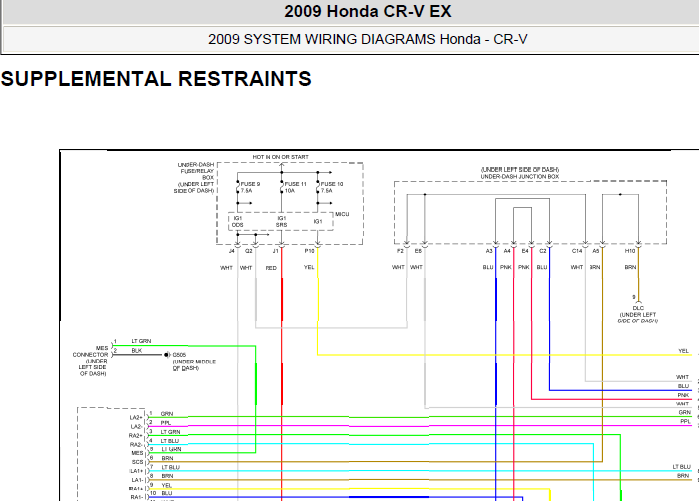Select the "FUSE 10" 7.5A label
The image size is (699, 501).
click(x=332, y=187)
